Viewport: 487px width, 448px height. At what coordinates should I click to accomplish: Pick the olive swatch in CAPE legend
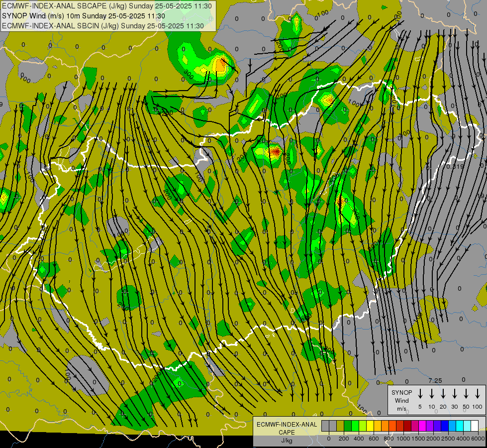tap(340, 426)
